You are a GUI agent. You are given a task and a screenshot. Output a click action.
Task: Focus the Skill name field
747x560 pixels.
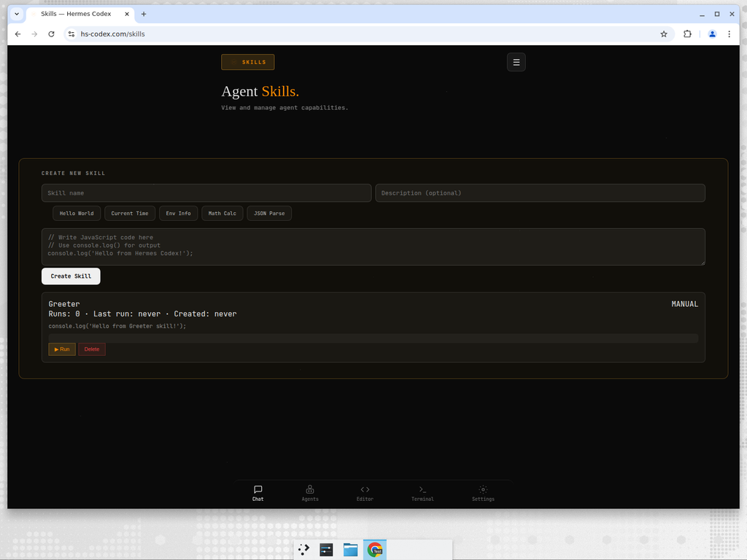(x=206, y=192)
